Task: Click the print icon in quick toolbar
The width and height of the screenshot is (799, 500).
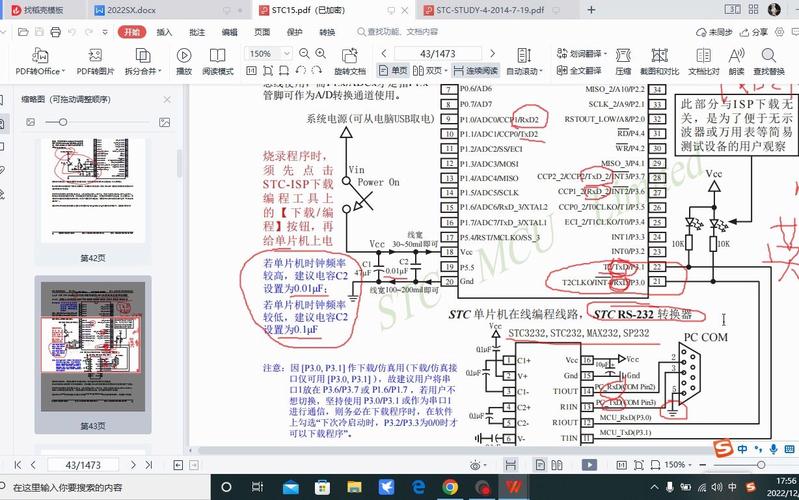Action: pyautogui.click(x=56, y=32)
